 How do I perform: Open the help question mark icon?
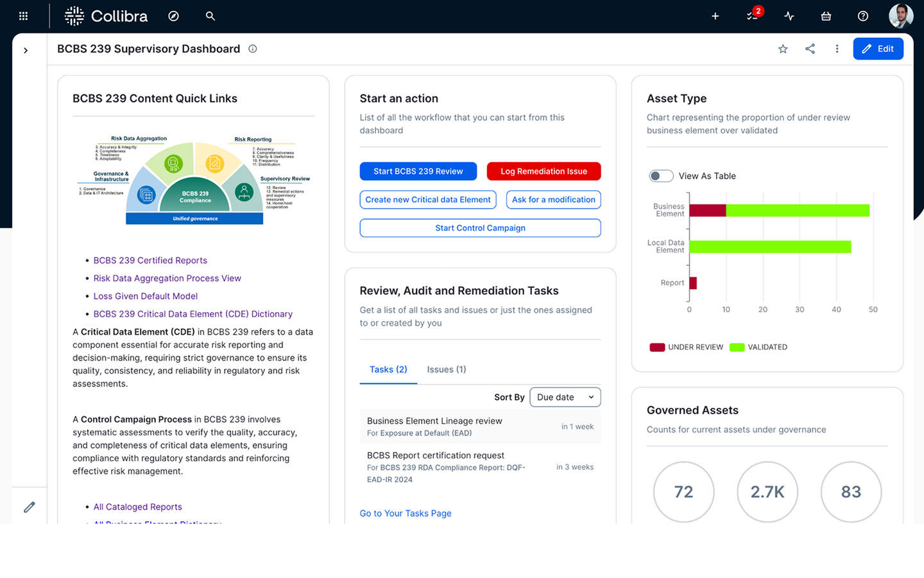[x=863, y=16]
